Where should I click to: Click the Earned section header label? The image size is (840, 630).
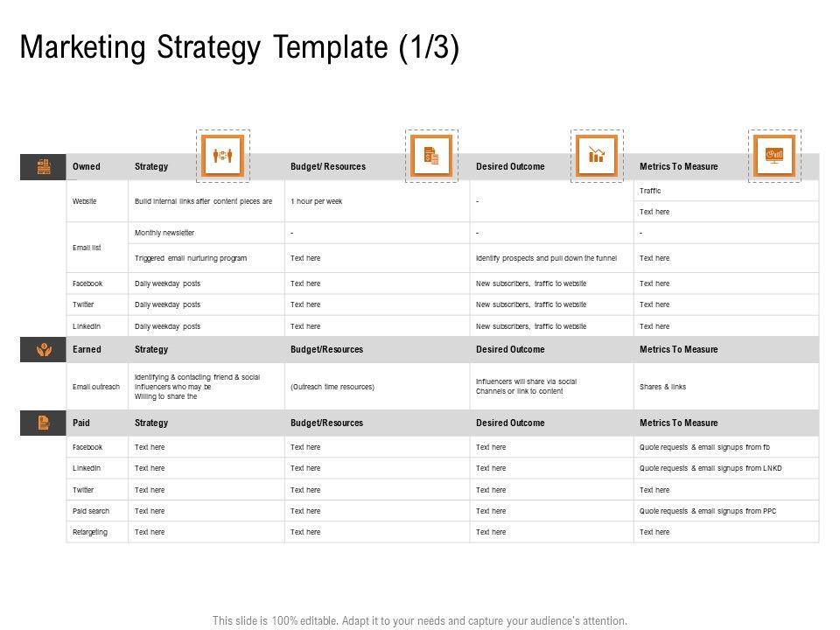(87, 349)
